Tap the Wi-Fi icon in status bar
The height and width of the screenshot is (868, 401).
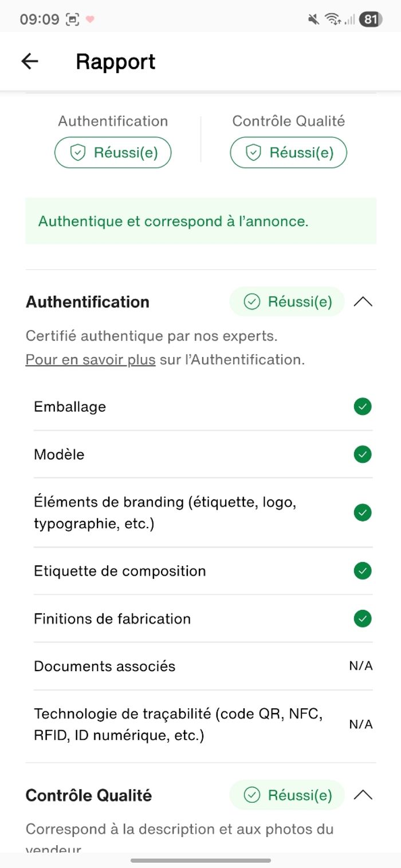click(x=332, y=19)
